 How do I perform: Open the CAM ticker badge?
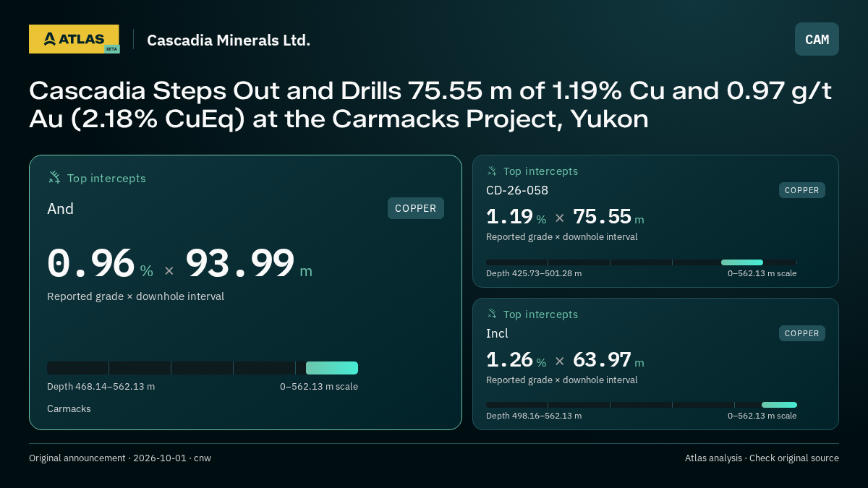coord(817,39)
